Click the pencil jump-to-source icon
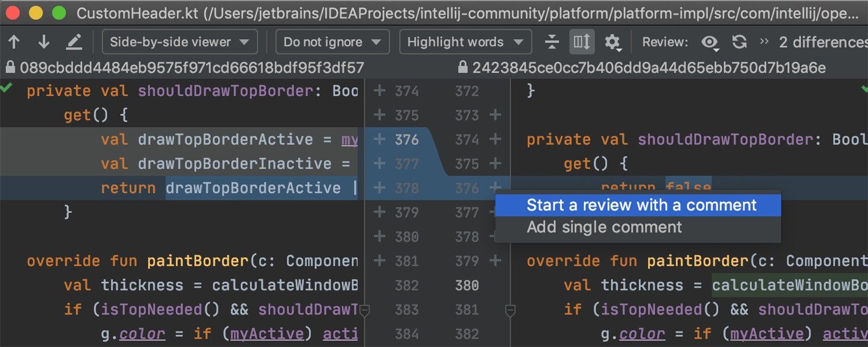The width and height of the screenshot is (868, 347). (74, 42)
